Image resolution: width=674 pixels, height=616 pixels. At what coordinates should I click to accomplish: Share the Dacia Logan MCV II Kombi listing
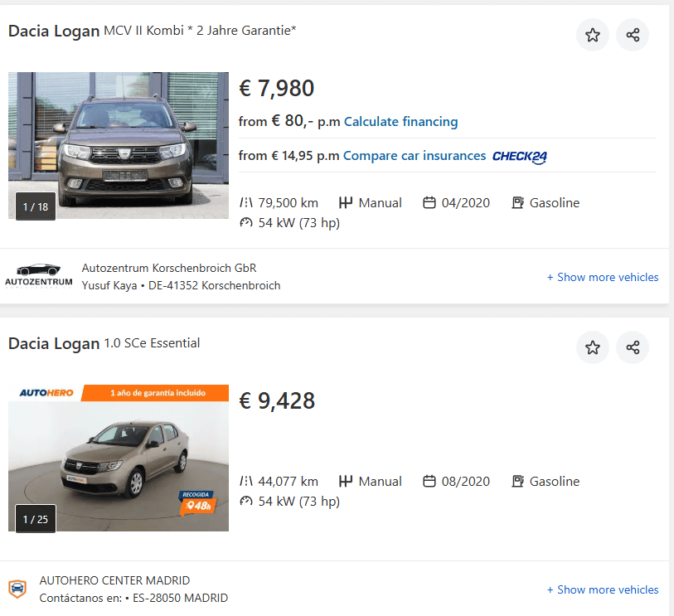(633, 35)
